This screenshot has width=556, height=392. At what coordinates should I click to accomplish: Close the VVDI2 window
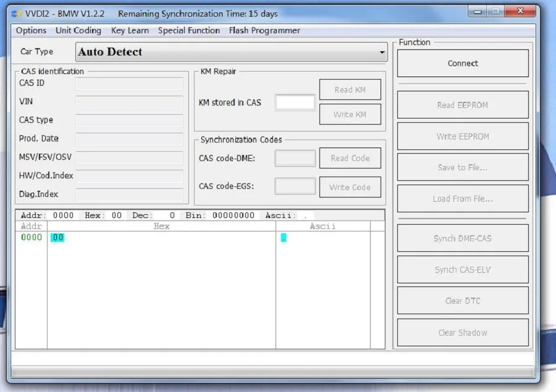tap(520, 11)
